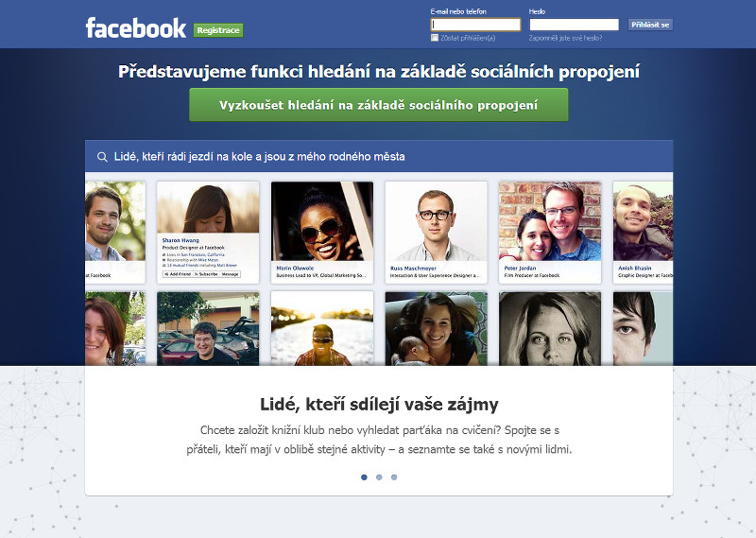Viewport: 756px width, 538px height.
Task: Click the heading Lidé, kteří sdílejí vaše zájmy
Action: pyautogui.click(x=379, y=405)
